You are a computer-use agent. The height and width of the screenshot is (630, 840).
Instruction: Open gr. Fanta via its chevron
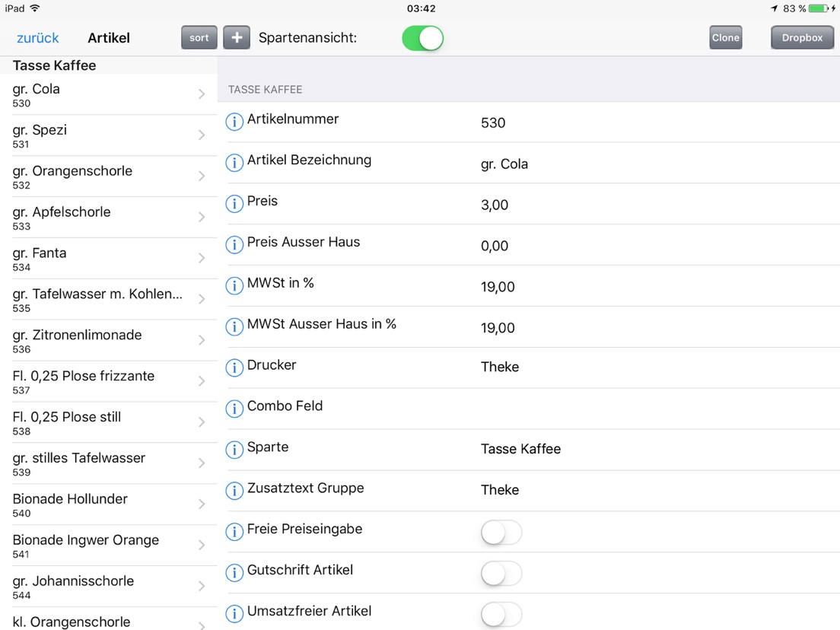pos(202,258)
